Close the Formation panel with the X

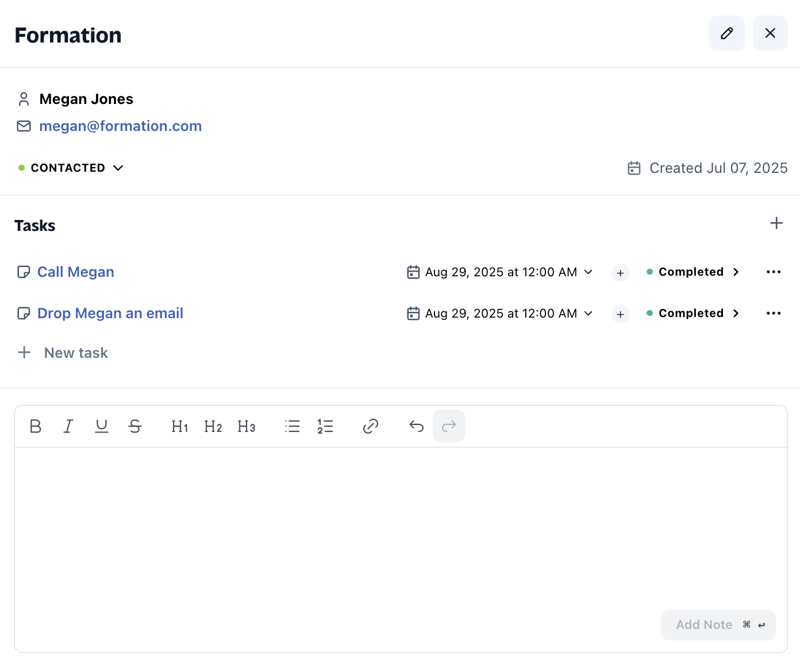coord(770,33)
